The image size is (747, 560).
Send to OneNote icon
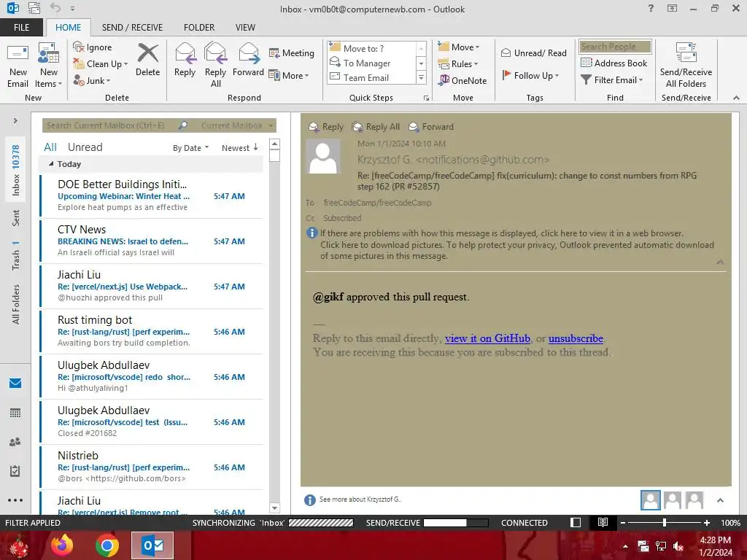(x=444, y=80)
